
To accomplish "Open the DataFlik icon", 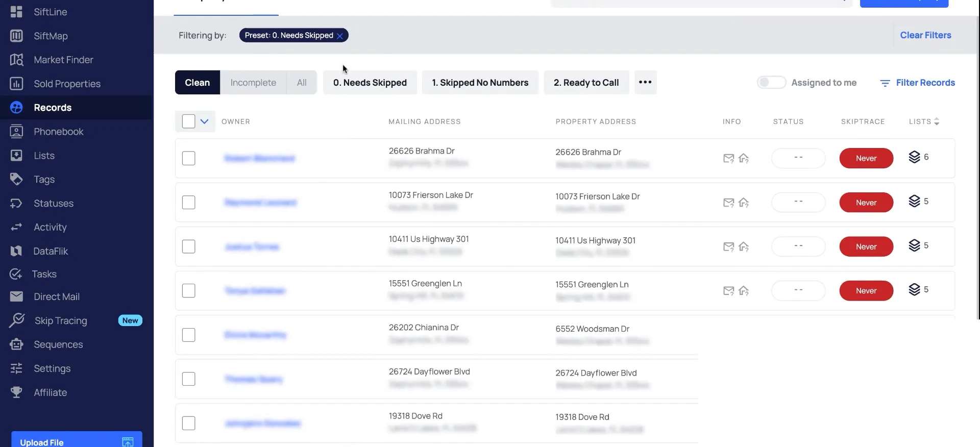I will pos(16,251).
